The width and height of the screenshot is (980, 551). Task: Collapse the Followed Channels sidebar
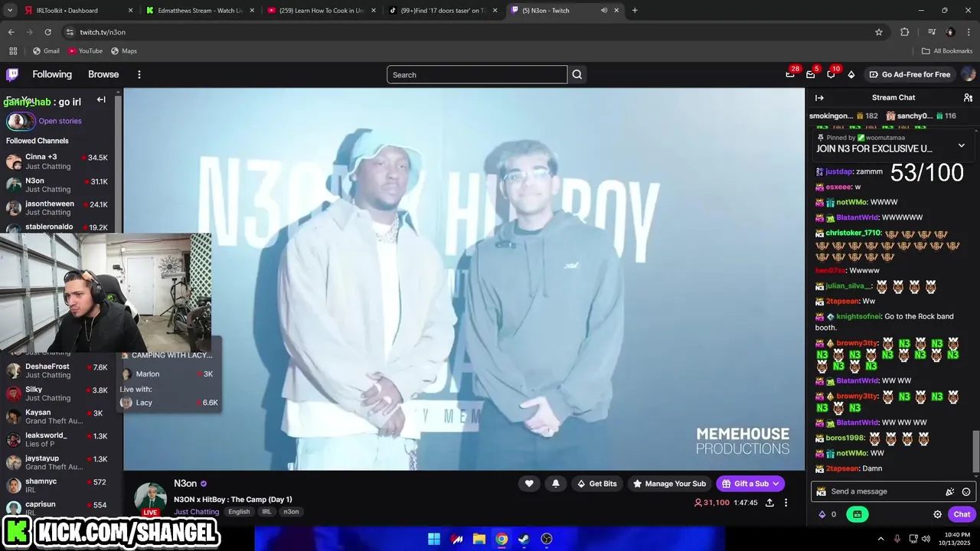pos(101,99)
